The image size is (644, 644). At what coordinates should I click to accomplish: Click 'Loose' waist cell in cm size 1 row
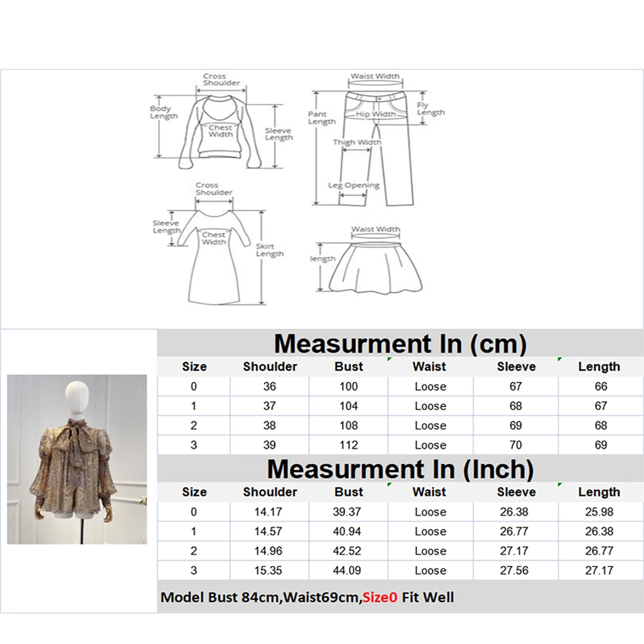coord(431,406)
